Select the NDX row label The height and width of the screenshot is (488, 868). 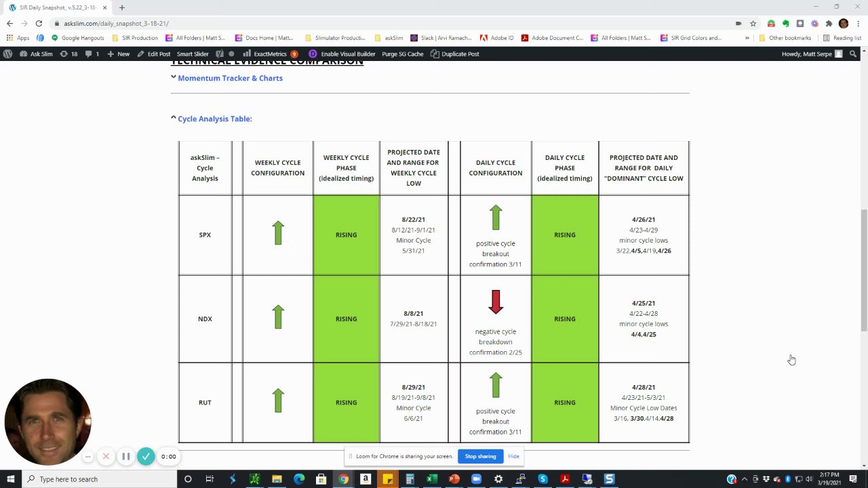point(205,319)
